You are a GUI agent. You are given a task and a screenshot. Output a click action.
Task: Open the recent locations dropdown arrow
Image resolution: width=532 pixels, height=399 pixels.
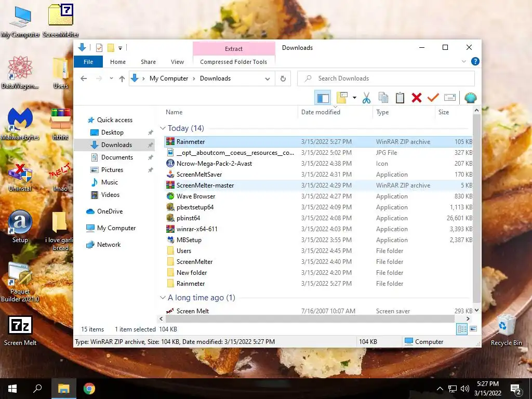pyautogui.click(x=111, y=78)
